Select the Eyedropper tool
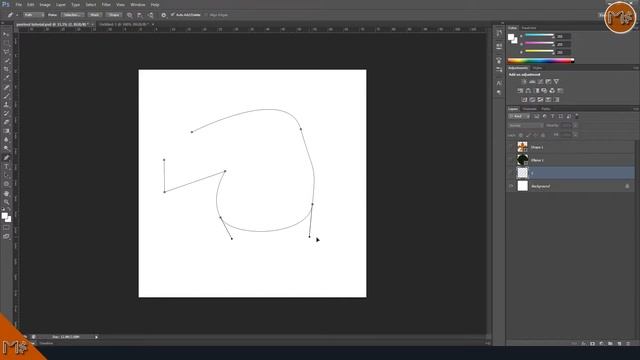Image resolution: width=640 pixels, height=360 pixels. 6,78
